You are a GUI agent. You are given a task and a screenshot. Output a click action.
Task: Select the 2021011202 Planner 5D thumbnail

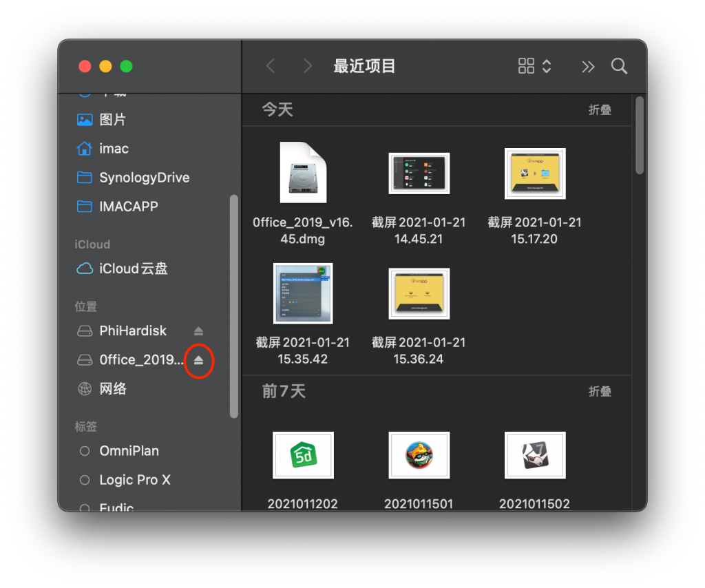click(303, 455)
